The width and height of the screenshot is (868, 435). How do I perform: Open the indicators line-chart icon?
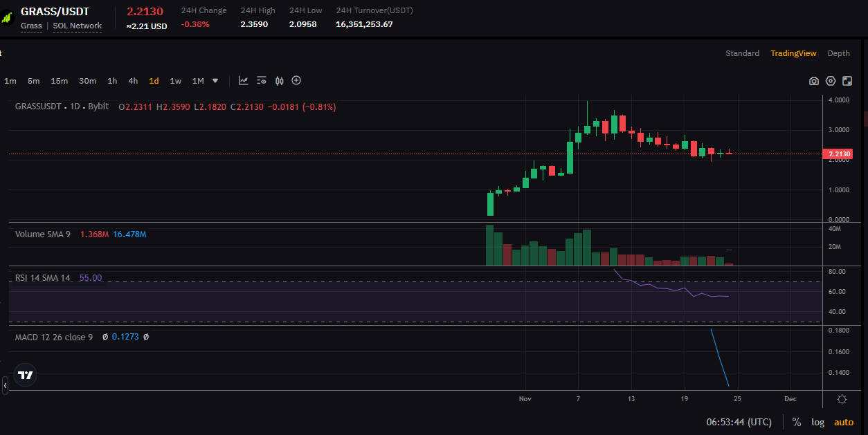244,81
